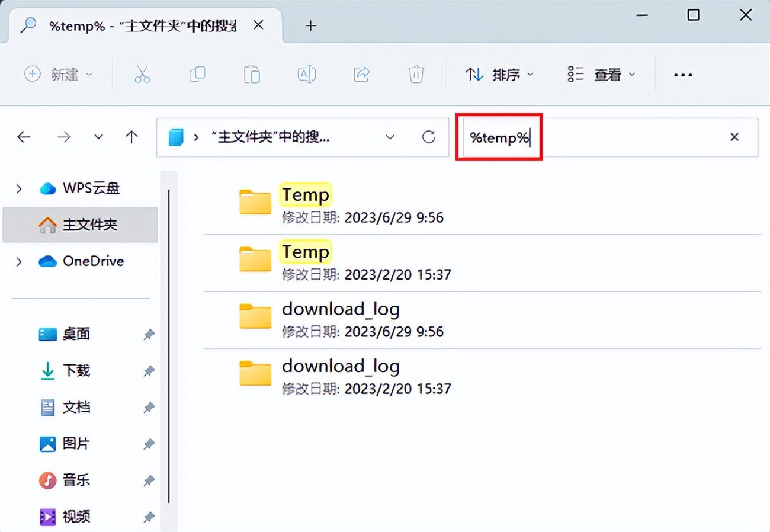Open a new File Explorer tab
The width and height of the screenshot is (770, 532).
pos(310,25)
